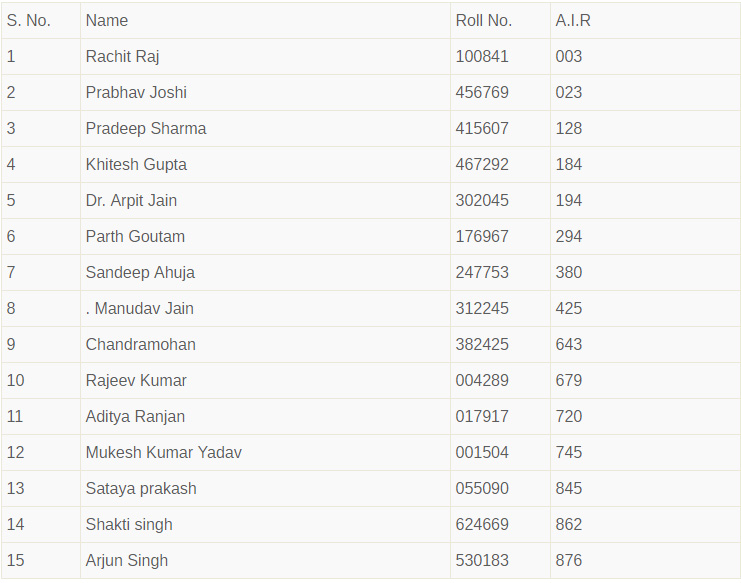This screenshot has width=741, height=583.
Task: Click the name Khitesh Gupta
Action: pyautogui.click(x=136, y=164)
